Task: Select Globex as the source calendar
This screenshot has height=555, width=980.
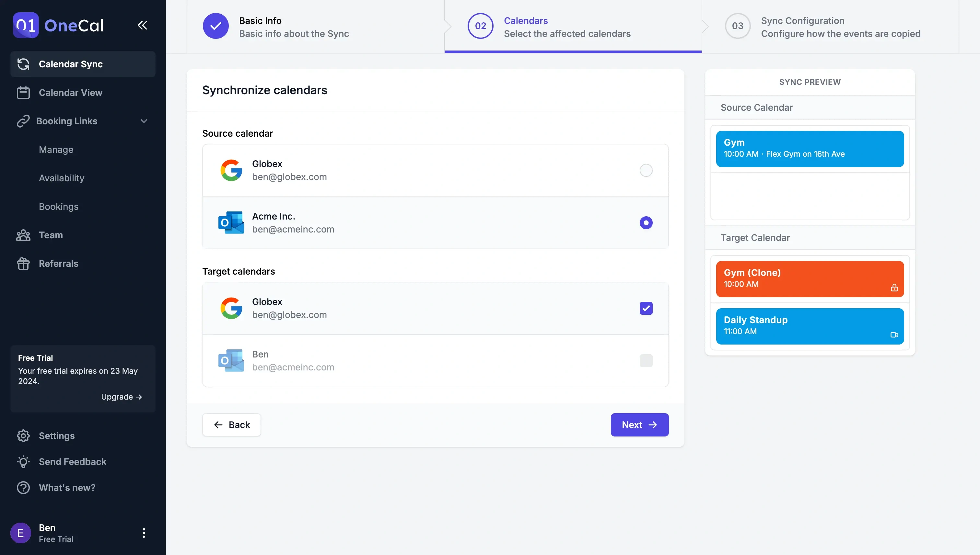Action: (646, 170)
